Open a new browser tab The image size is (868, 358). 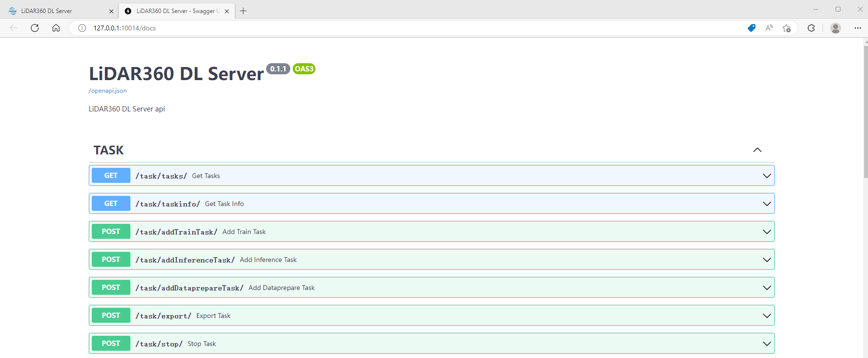click(243, 11)
